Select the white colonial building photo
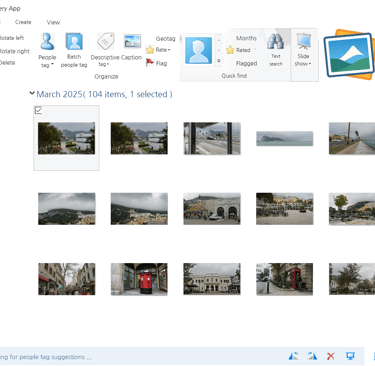 click(x=212, y=279)
